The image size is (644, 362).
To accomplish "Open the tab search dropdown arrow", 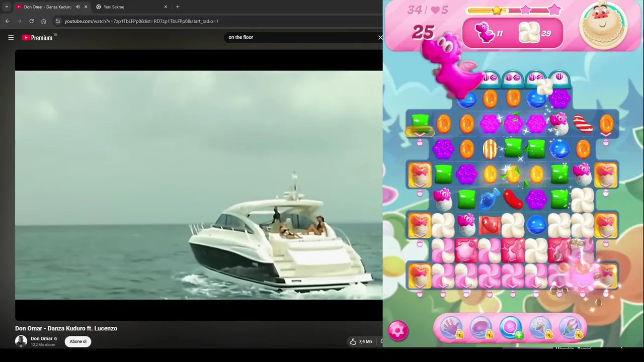I will 7,7.
